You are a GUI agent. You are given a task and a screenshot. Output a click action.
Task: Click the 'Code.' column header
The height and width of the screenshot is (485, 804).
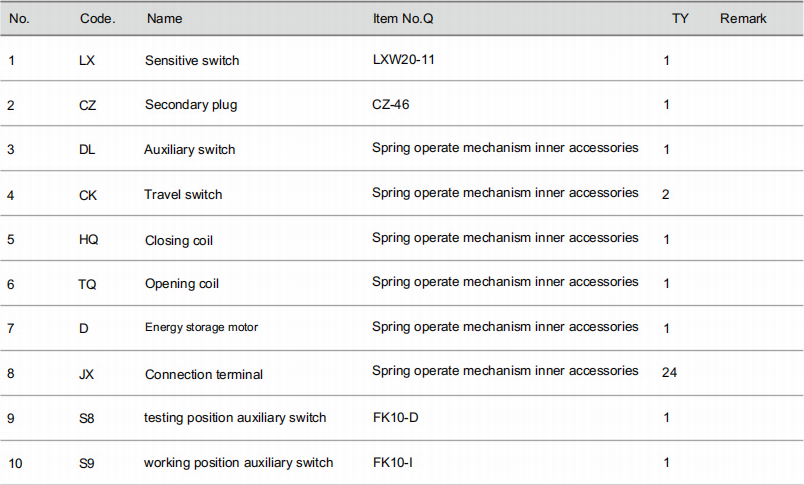97,18
